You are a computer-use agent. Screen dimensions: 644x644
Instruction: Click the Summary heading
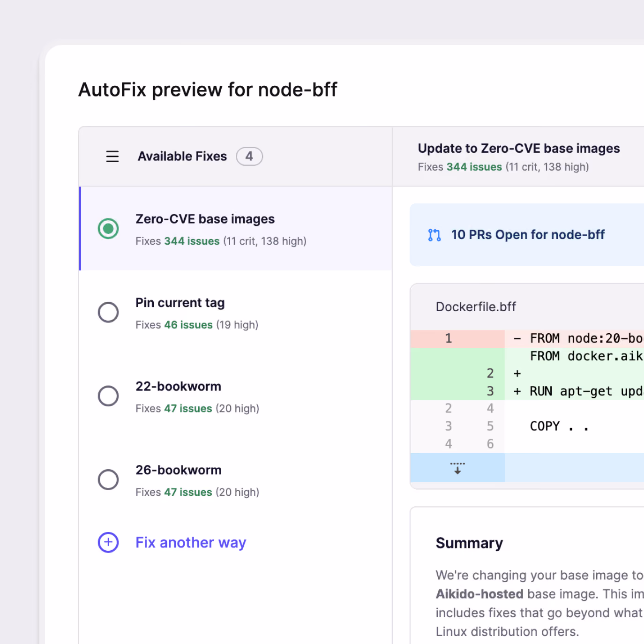pyautogui.click(x=469, y=543)
